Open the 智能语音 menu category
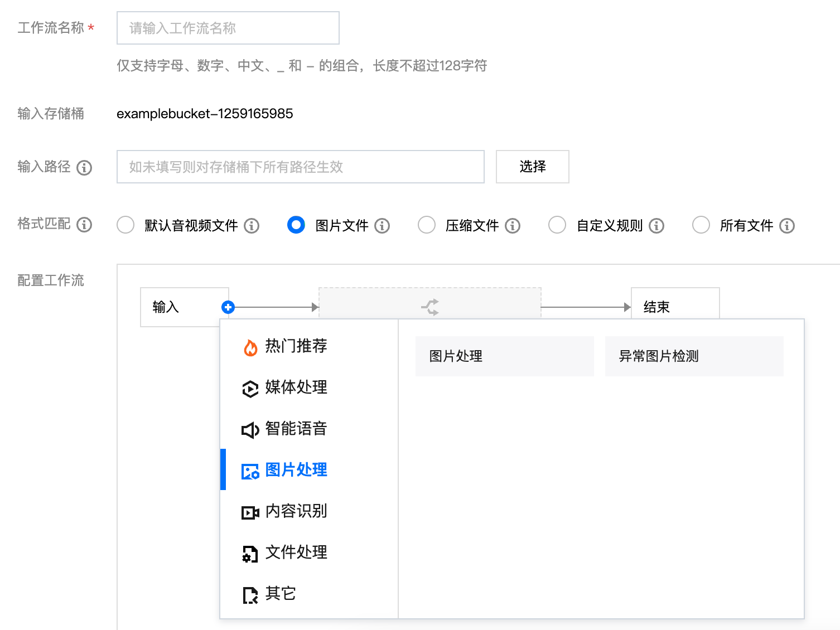This screenshot has height=630, width=840. (296, 429)
